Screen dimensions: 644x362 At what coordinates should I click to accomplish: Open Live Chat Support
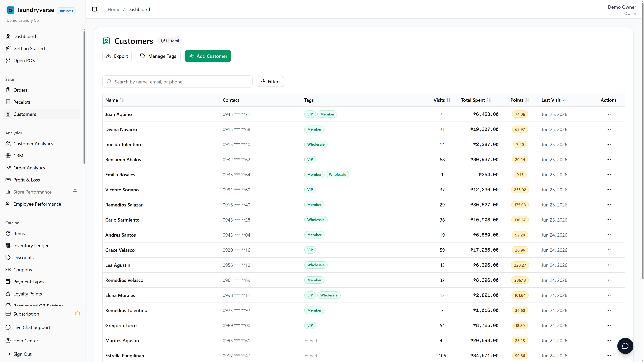pos(41,327)
